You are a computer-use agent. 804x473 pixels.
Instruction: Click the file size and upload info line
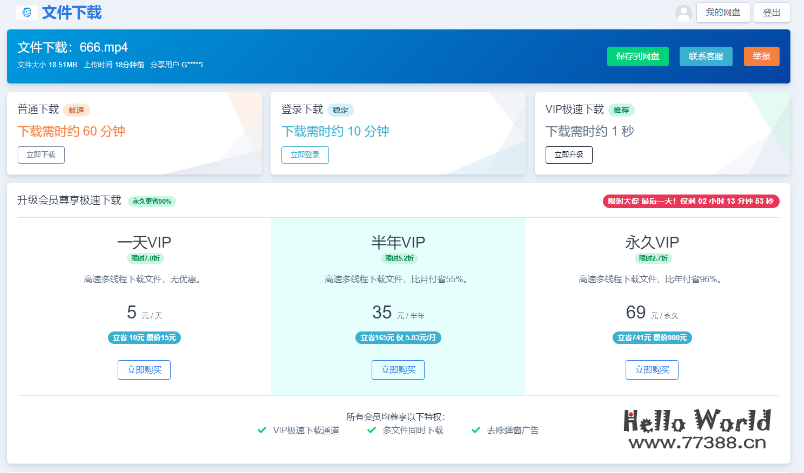point(110,65)
